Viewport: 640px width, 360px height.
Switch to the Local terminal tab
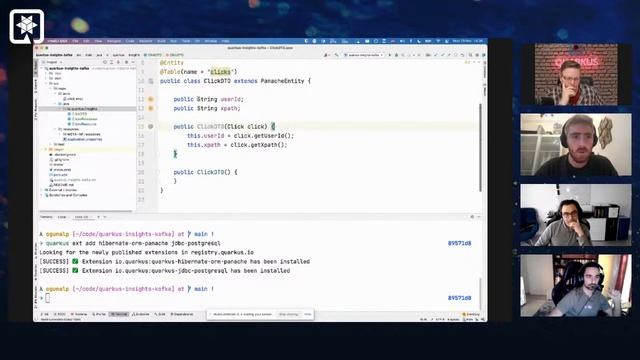[62, 217]
